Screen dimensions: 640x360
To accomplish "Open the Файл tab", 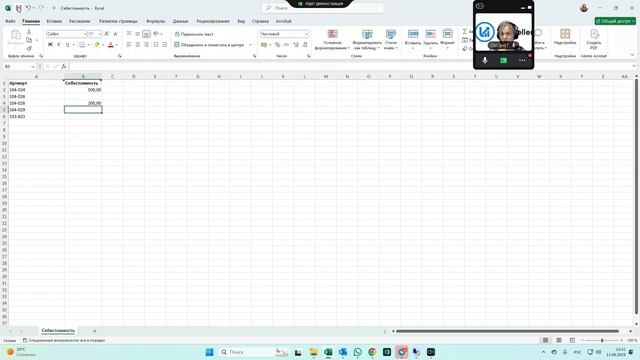I will (x=10, y=21).
